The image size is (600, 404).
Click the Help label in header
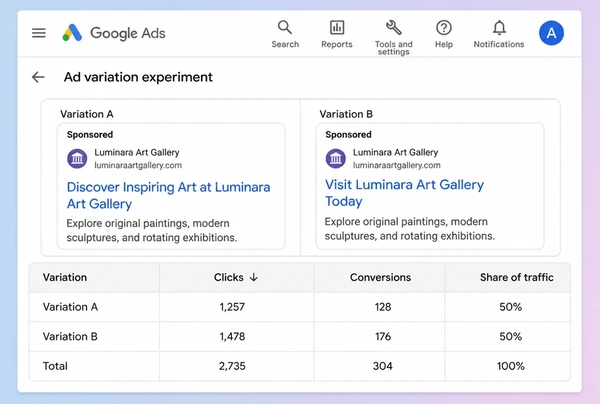[444, 44]
